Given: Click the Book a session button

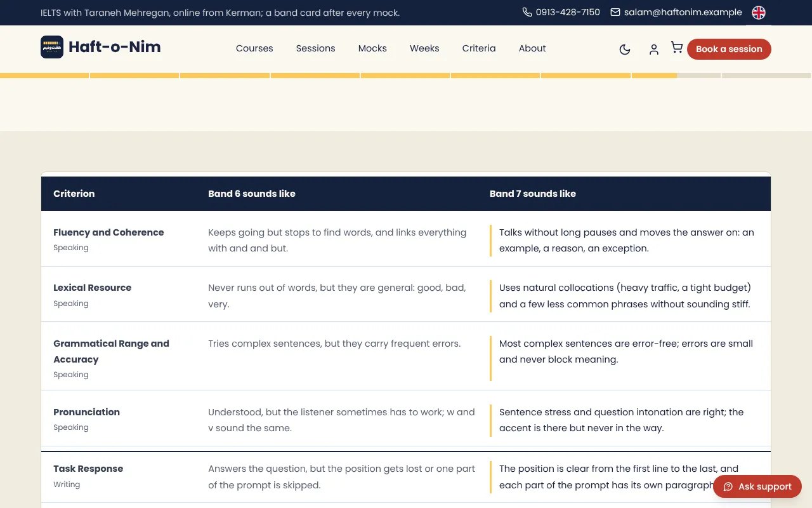Looking at the screenshot, I should pyautogui.click(x=729, y=49).
